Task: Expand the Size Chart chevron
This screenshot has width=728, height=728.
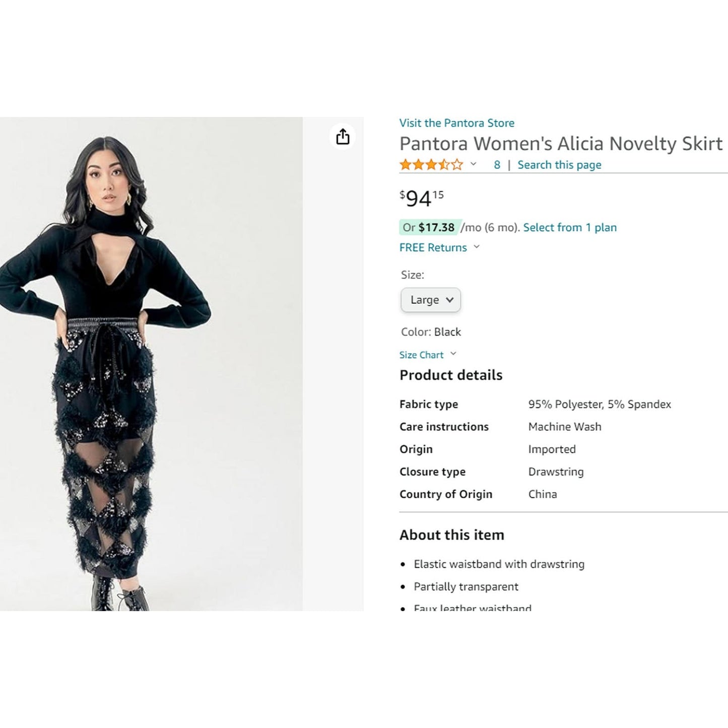Action: pyautogui.click(x=453, y=354)
